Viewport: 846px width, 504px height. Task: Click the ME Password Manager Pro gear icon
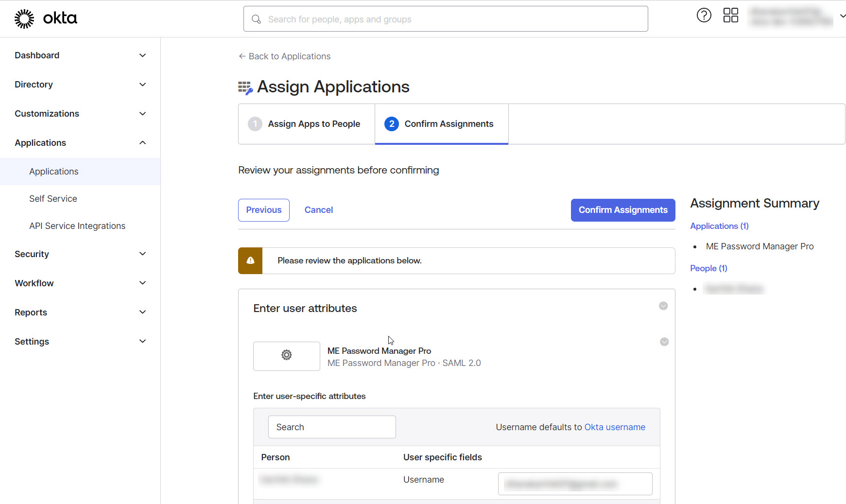[x=287, y=356]
